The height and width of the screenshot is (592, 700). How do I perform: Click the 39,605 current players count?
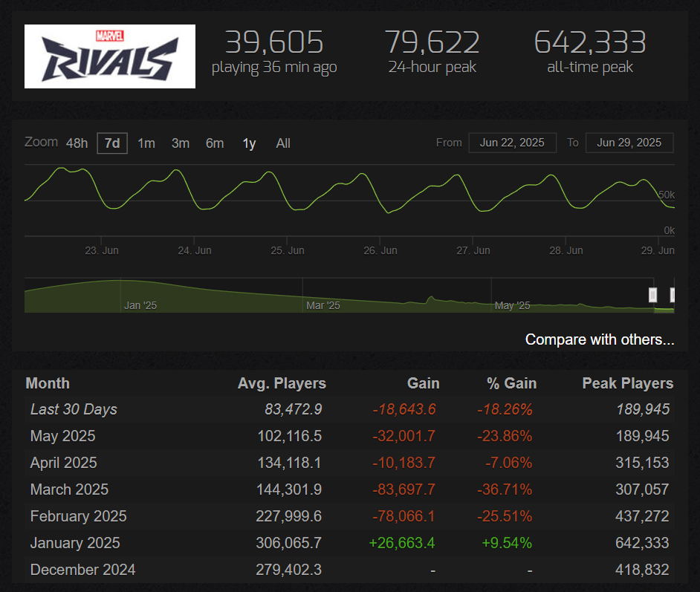click(x=273, y=42)
